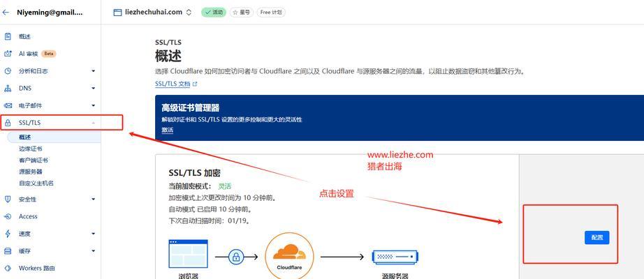Expand the 缓存 menu arrow
644x279 pixels.
[x=93, y=250]
